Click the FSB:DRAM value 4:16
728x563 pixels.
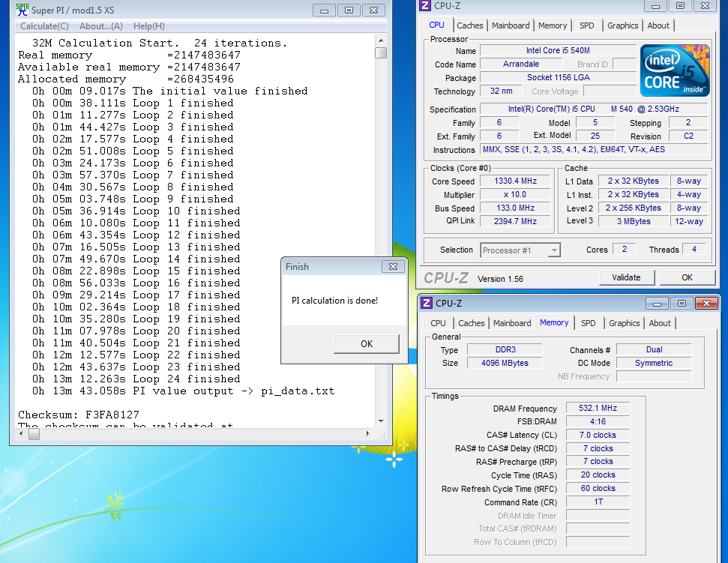point(598,421)
